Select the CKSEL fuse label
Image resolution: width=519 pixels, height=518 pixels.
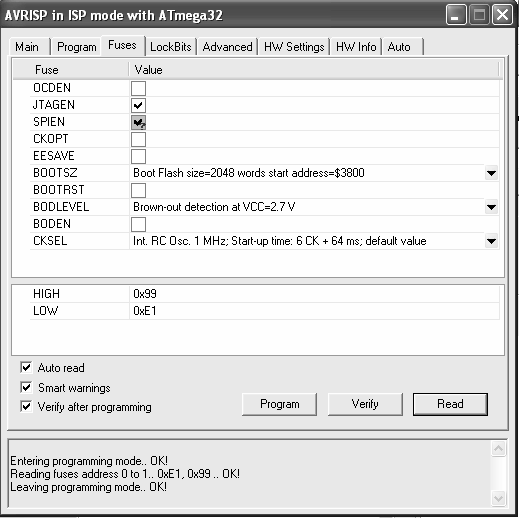coord(50,241)
